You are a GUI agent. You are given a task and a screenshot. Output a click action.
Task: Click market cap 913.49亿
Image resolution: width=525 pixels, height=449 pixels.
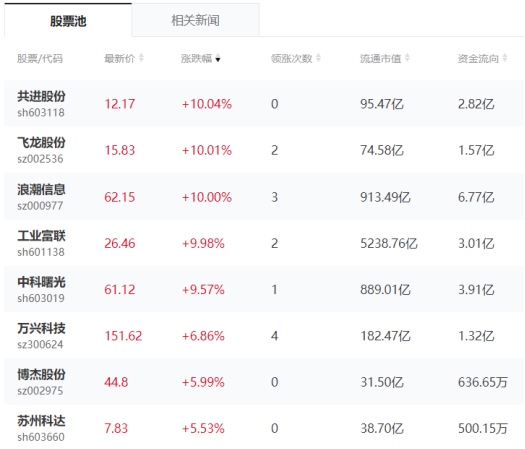tap(385, 197)
